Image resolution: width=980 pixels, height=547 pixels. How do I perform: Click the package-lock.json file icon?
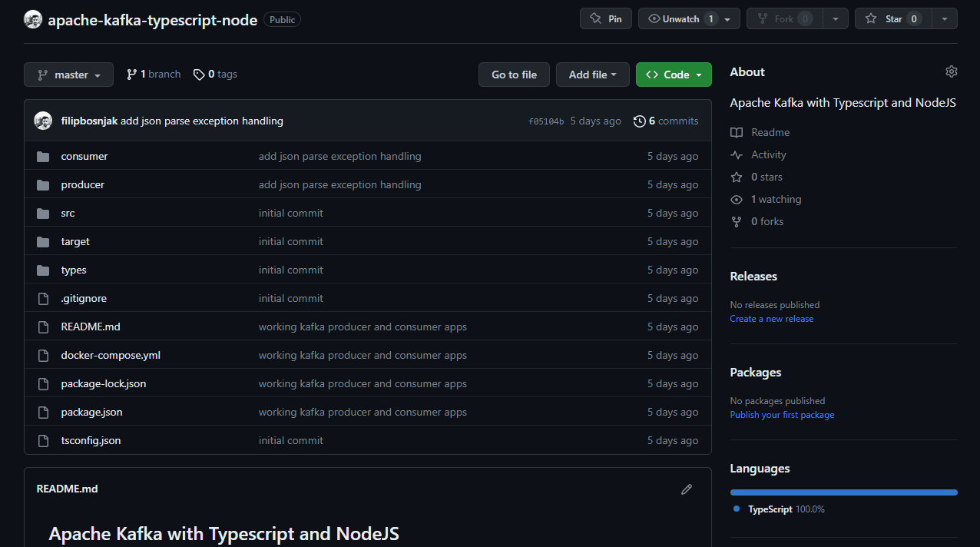(x=43, y=384)
